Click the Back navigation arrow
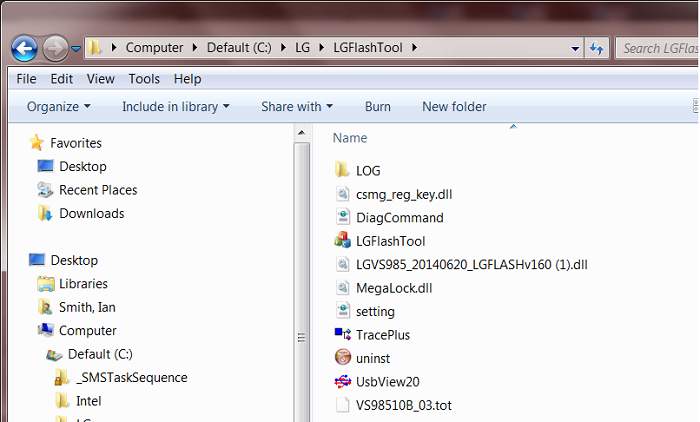Viewport: 700px width, 422px height. pyautogui.click(x=24, y=48)
